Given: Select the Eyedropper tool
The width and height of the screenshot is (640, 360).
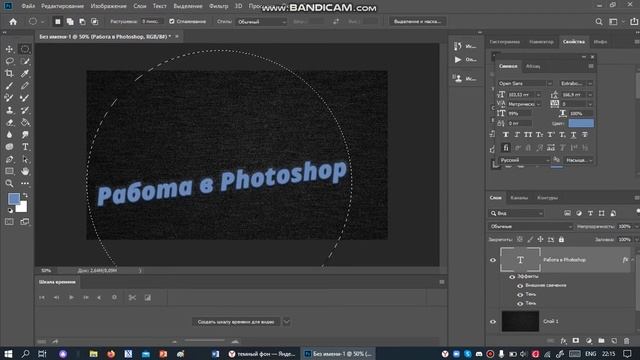Looking at the screenshot, I should 25,73.
